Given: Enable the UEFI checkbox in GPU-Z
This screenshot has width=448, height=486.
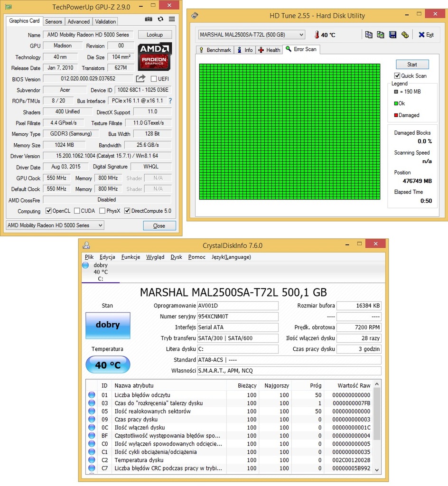Looking at the screenshot, I should (x=154, y=79).
